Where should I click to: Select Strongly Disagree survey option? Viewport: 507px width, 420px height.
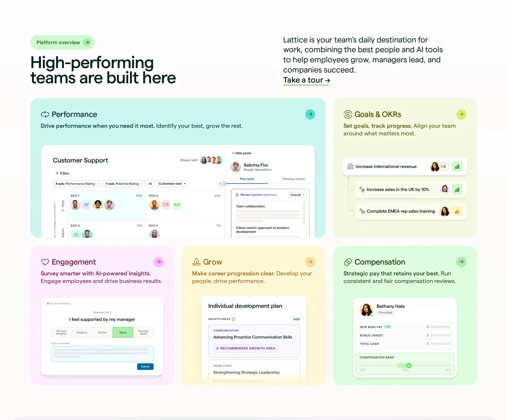61,332
